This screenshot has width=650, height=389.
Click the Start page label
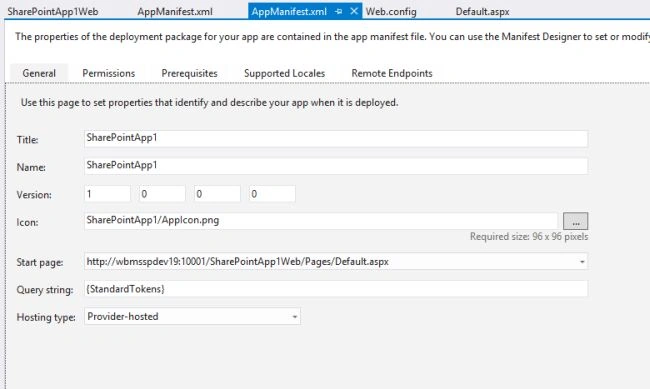[40, 263]
